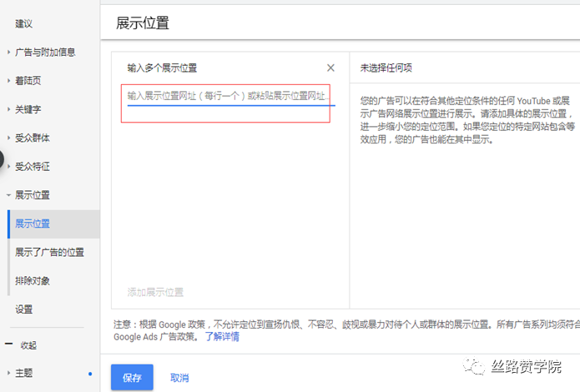Select 关键字 in the sidebar
Viewport: 580px width, 392px height.
tap(28, 109)
